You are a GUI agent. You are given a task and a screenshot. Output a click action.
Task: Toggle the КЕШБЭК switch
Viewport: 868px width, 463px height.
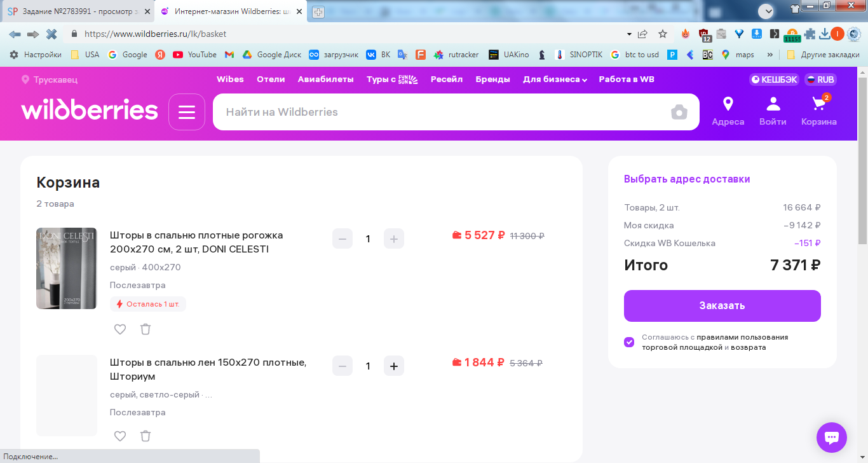click(x=773, y=79)
